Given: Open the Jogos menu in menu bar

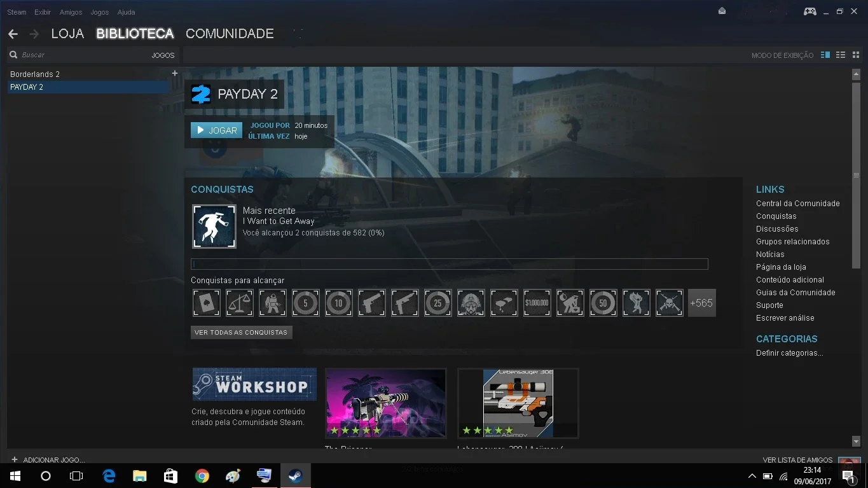Looking at the screenshot, I should [x=99, y=12].
